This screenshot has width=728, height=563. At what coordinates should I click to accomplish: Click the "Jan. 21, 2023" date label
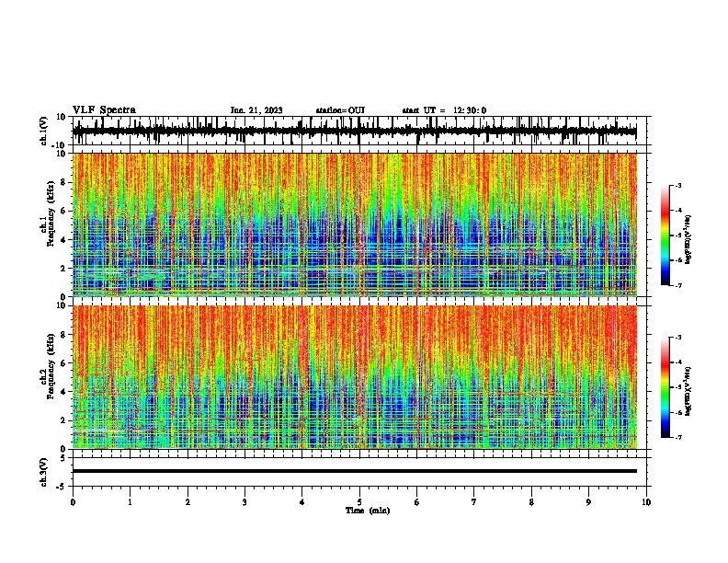[256, 110]
